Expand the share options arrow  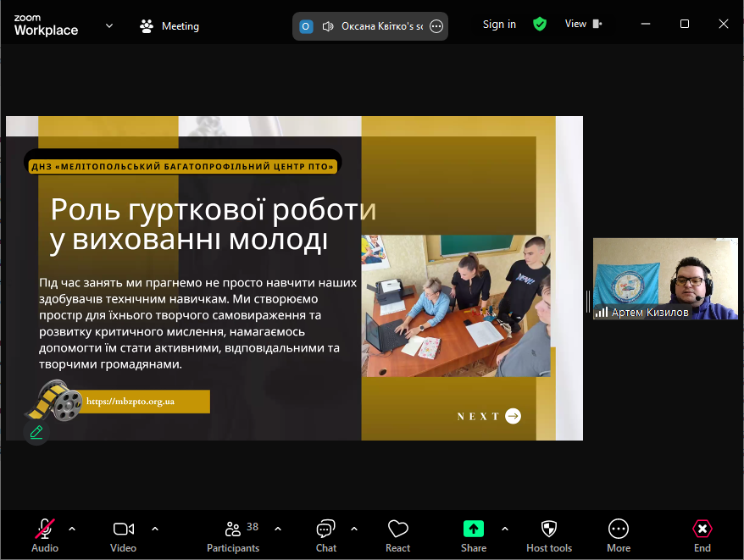(505, 529)
